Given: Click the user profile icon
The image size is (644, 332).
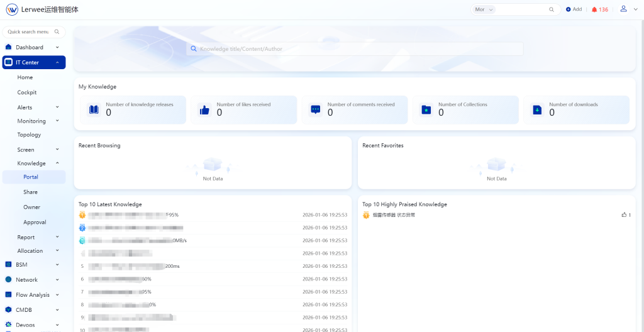Looking at the screenshot, I should (623, 9).
